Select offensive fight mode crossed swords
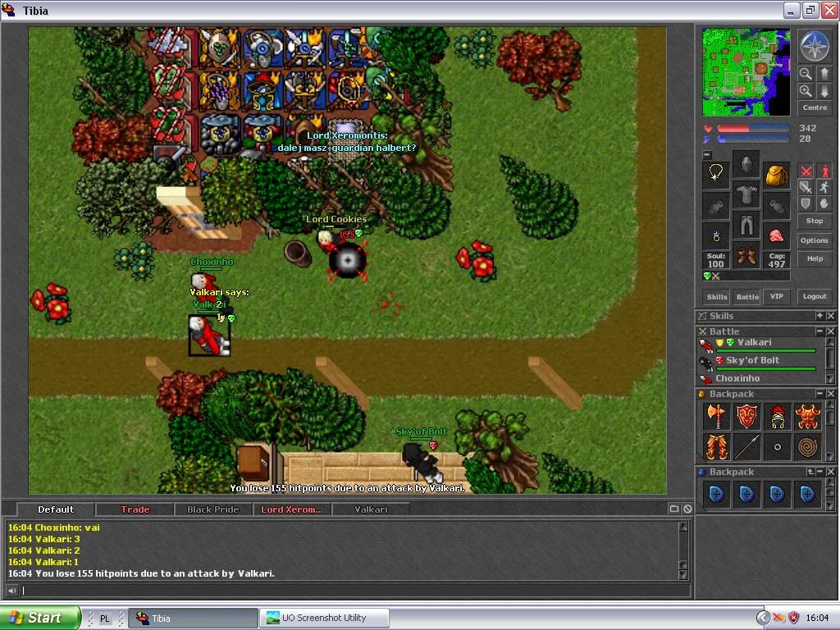Screen dimensions: 840x630 click(806, 171)
